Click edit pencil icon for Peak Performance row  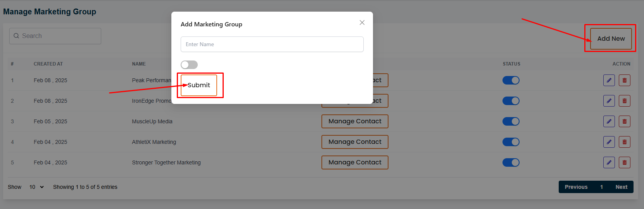point(609,80)
